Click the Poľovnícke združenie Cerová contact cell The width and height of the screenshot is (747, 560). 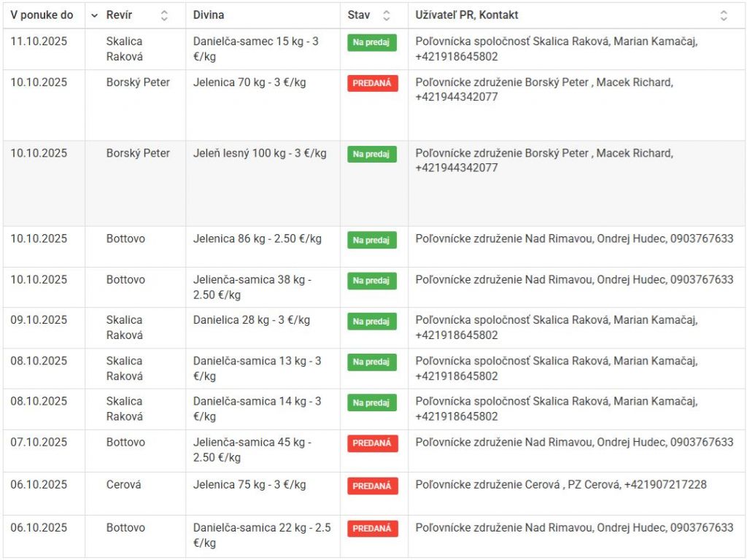pos(560,485)
